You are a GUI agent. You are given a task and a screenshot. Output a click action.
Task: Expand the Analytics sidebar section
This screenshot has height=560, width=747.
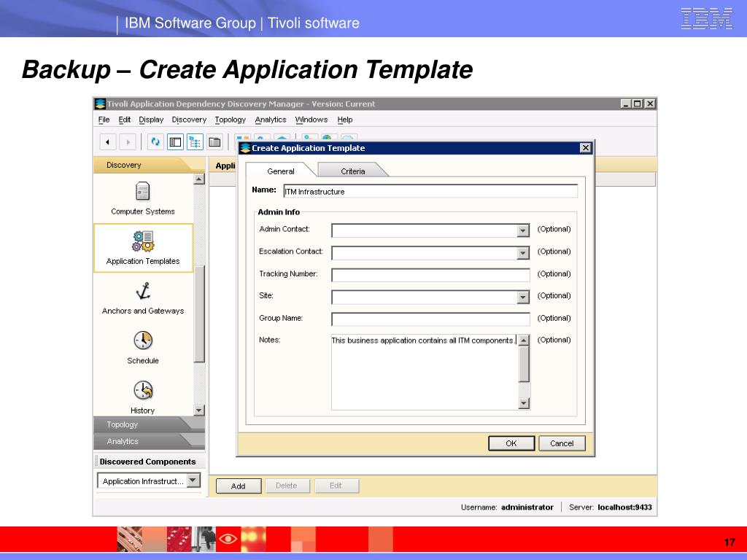point(123,441)
